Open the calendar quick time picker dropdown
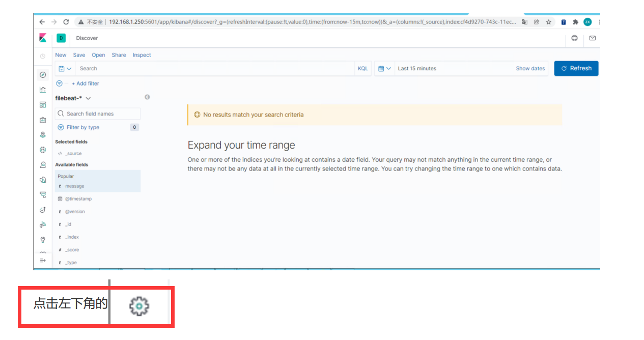The width and height of the screenshot is (644, 340). click(384, 68)
